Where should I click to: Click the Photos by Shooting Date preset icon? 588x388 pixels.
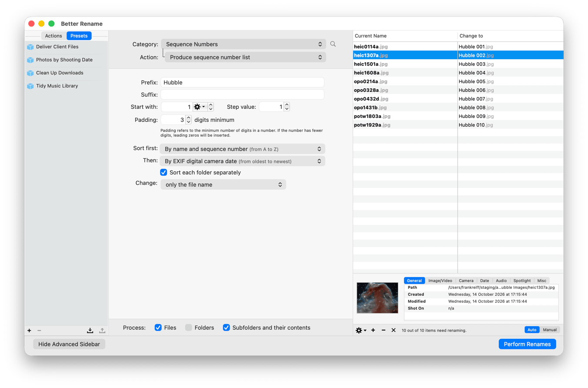[30, 60]
